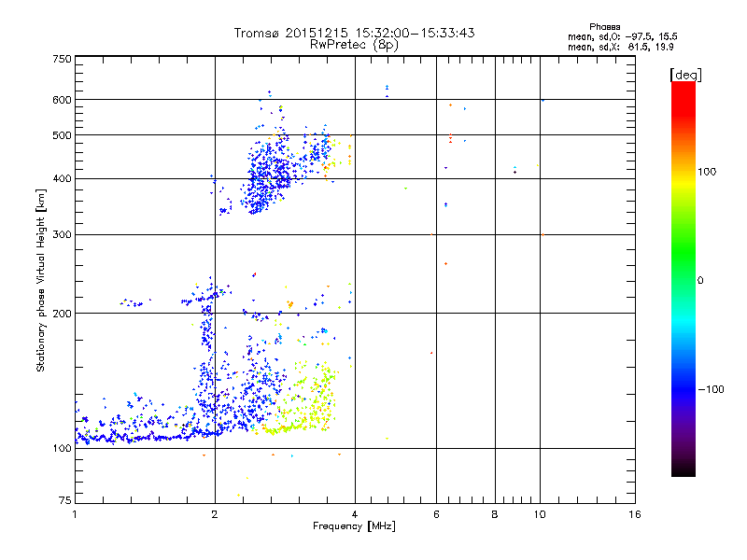Click the 'Phases' header label
747x560 pixels.
604,27
